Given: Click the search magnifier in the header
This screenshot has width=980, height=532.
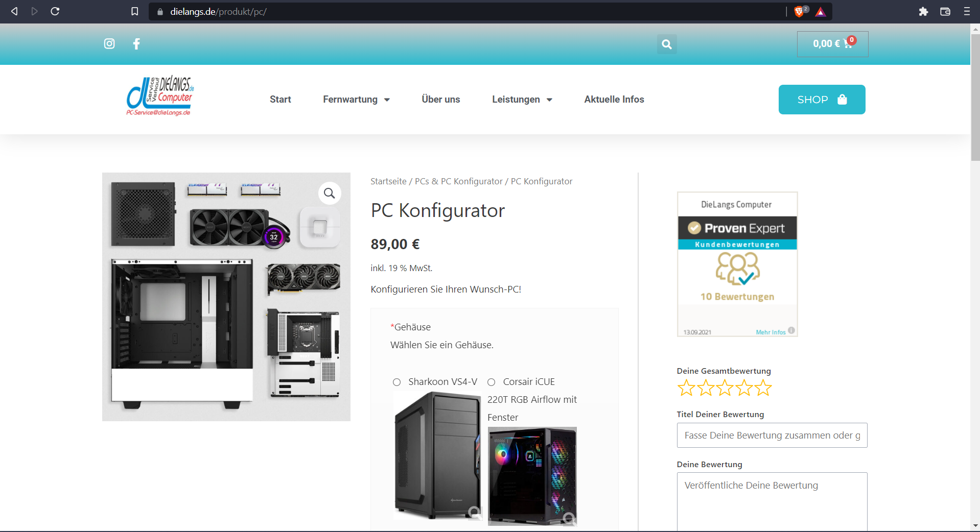Looking at the screenshot, I should coord(666,44).
